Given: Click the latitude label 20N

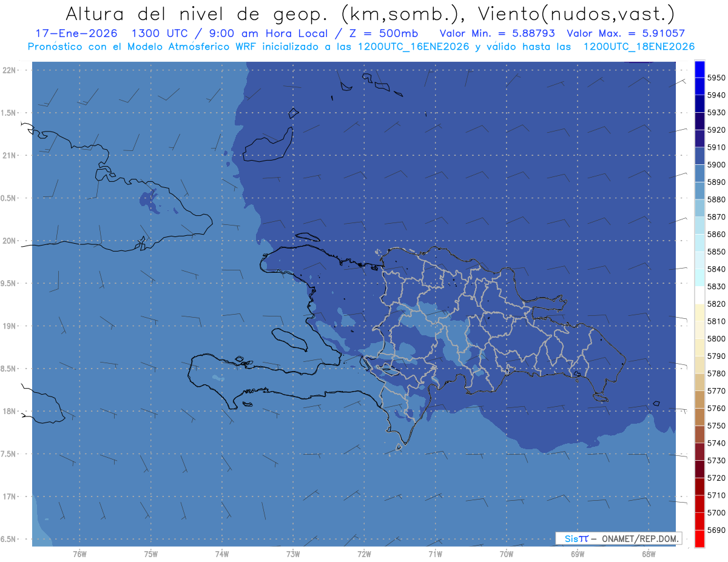Looking at the screenshot, I should 10,241.
